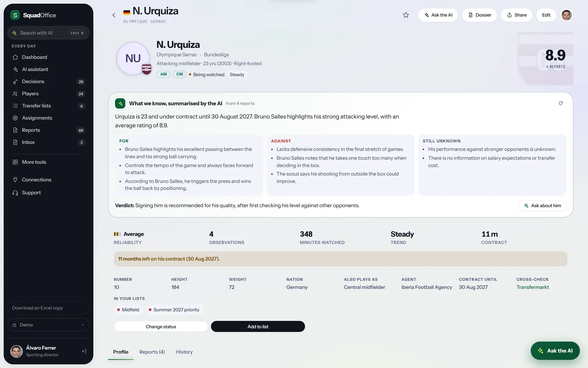Go to Decisions section
Viewport: 588px width, 368px height.
pyautogui.click(x=49, y=81)
